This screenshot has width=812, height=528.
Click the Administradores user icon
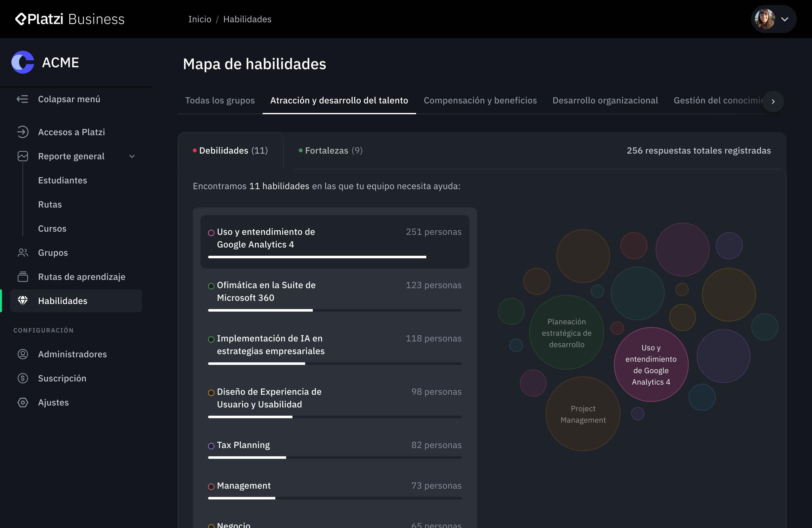(x=23, y=354)
